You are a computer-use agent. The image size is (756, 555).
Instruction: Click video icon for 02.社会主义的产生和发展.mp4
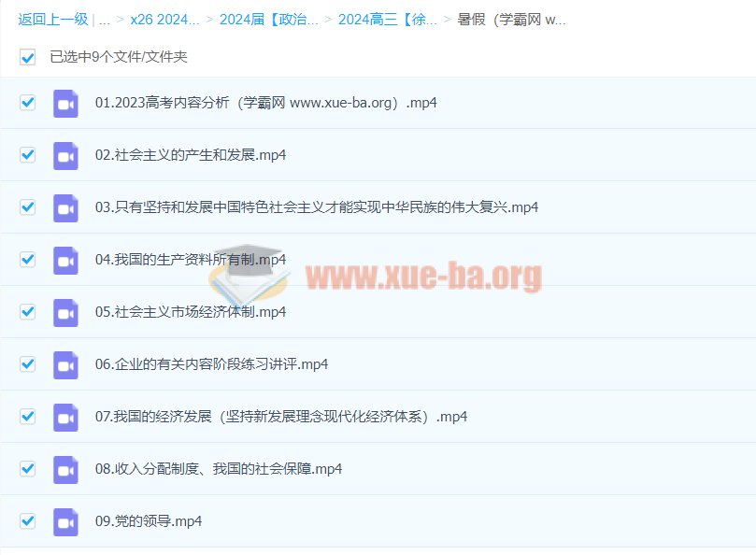[65, 155]
